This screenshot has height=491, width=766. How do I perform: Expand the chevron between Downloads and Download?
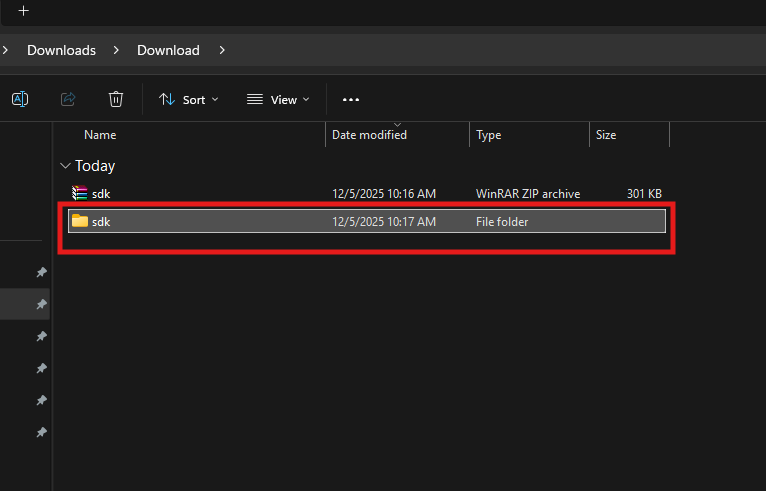coord(116,50)
